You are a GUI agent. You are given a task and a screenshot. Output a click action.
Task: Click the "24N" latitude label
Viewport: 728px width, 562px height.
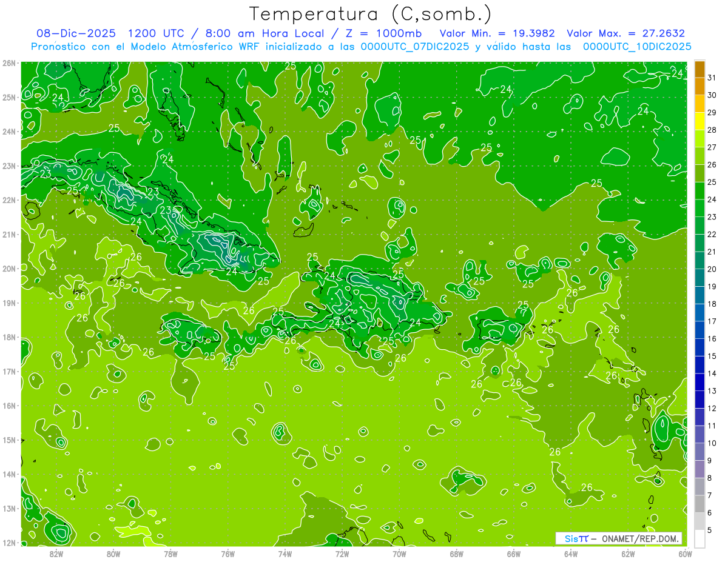pos(9,132)
